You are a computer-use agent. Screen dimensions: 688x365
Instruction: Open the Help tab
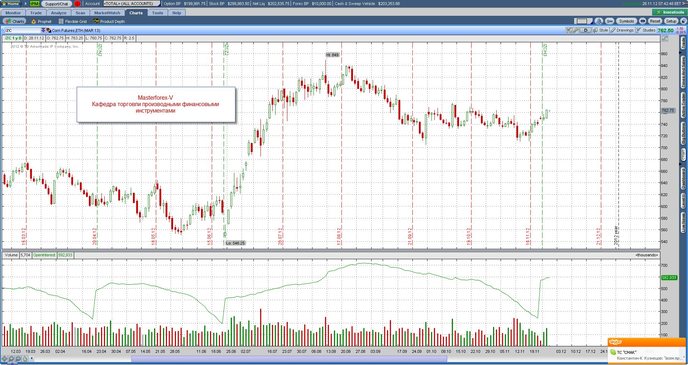click(x=177, y=13)
